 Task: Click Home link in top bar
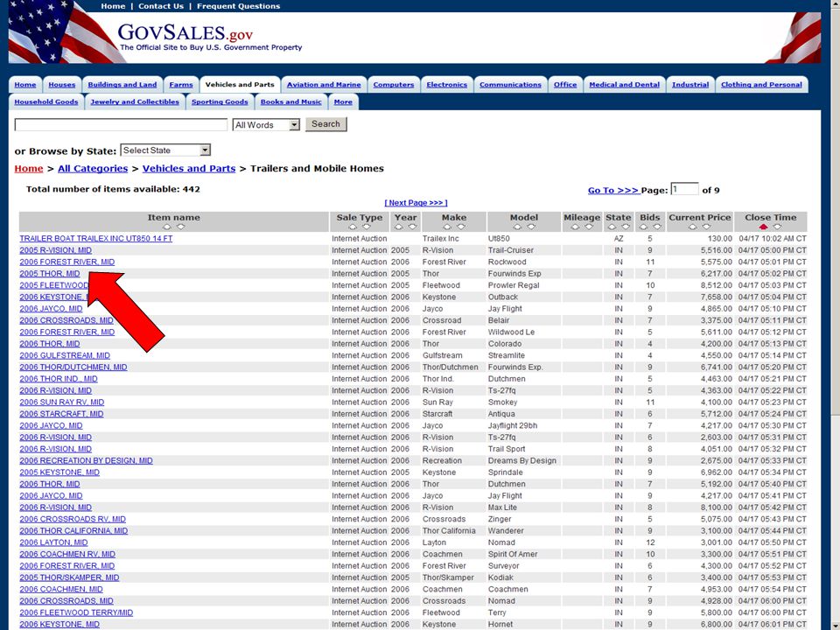click(x=113, y=6)
